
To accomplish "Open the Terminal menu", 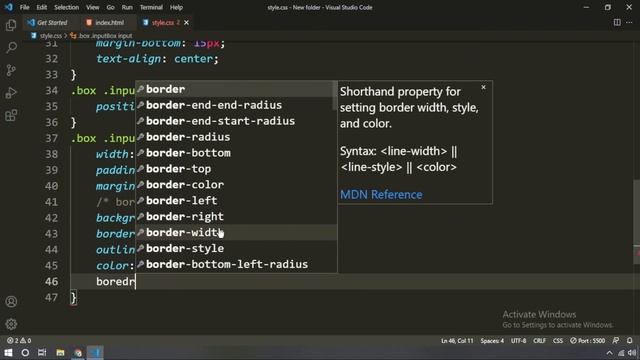I will 151,7.
